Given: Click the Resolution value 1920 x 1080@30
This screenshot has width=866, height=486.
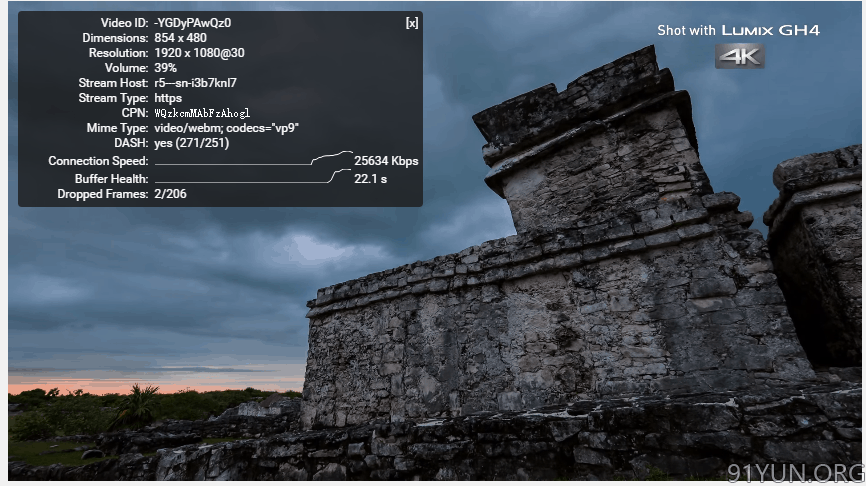Looking at the screenshot, I should pos(199,52).
